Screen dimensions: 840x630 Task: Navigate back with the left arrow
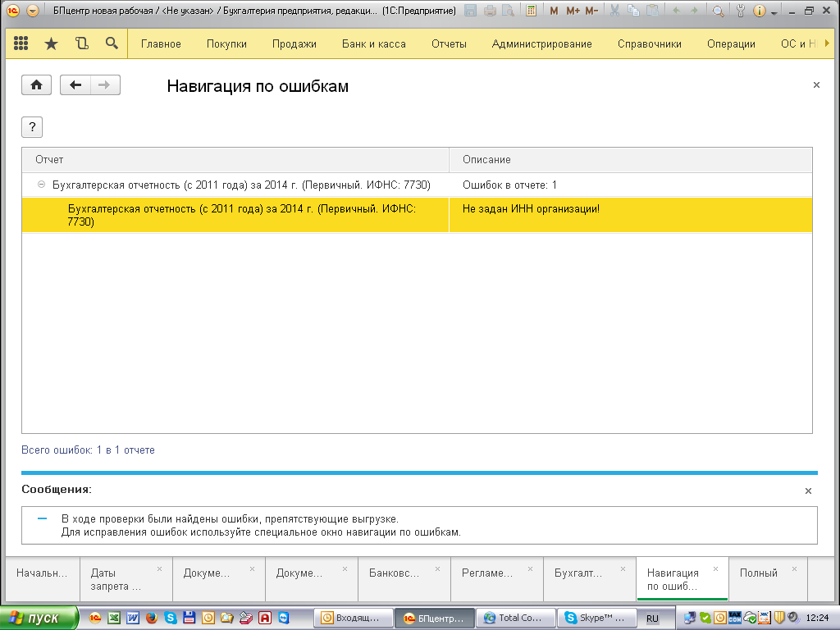[75, 85]
